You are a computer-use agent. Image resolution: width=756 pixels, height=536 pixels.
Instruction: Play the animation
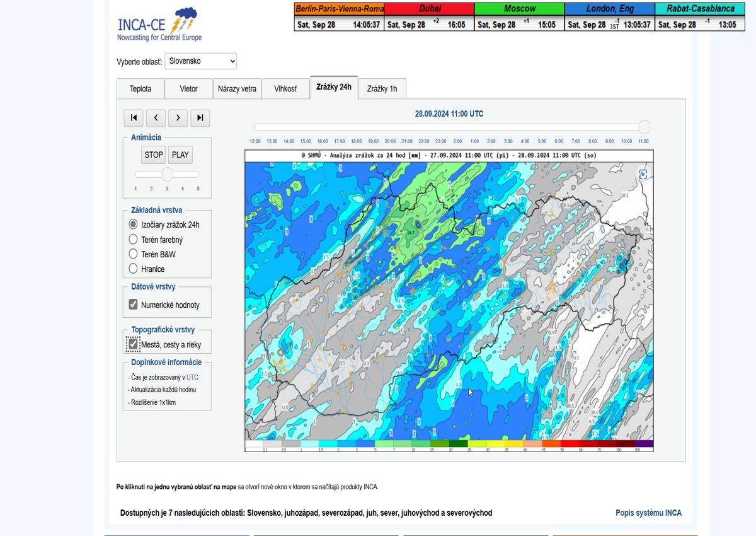(x=180, y=155)
